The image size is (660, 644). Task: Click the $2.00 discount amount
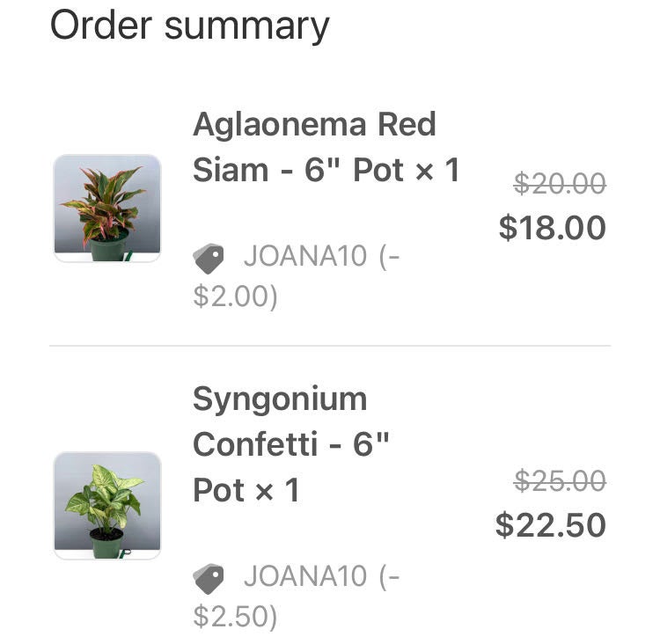(x=235, y=296)
